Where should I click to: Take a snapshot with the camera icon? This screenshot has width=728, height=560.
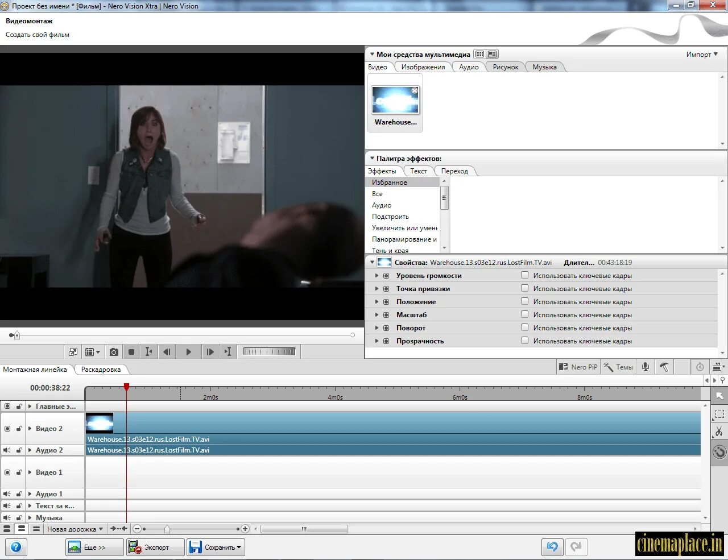point(114,352)
